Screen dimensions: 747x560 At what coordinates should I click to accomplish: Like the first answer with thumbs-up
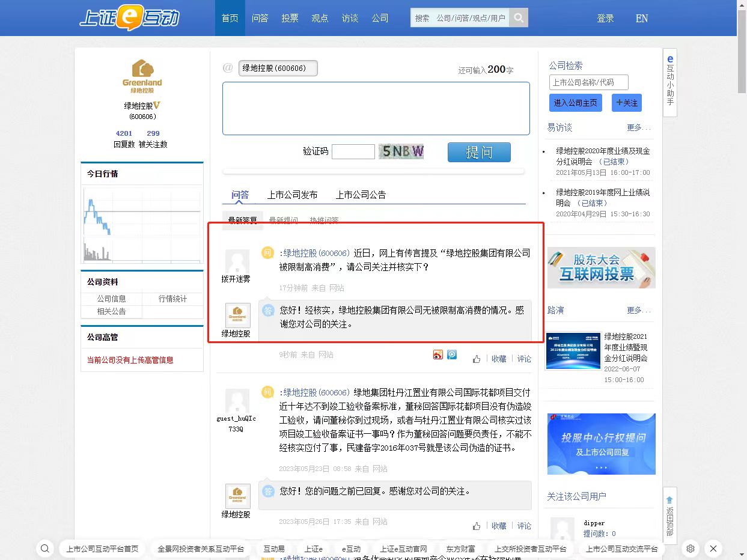coord(477,359)
